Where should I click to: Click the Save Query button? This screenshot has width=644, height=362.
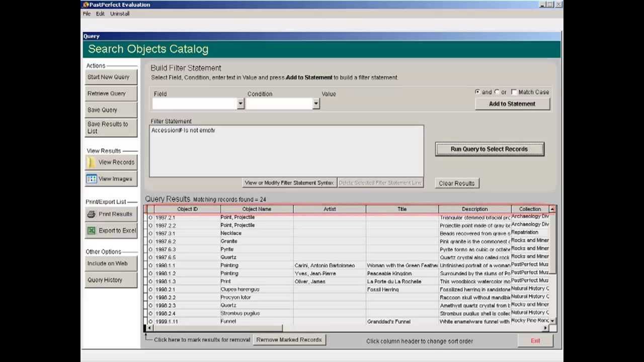(x=111, y=110)
